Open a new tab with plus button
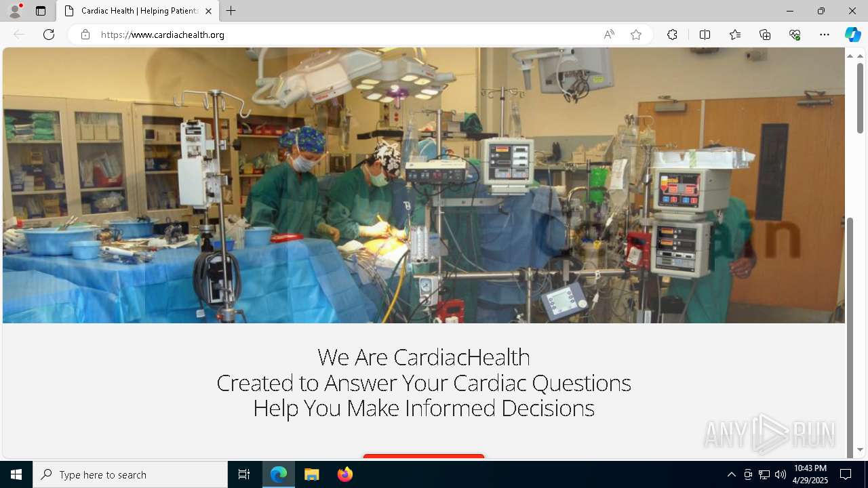The height and width of the screenshot is (488, 868). tap(231, 11)
